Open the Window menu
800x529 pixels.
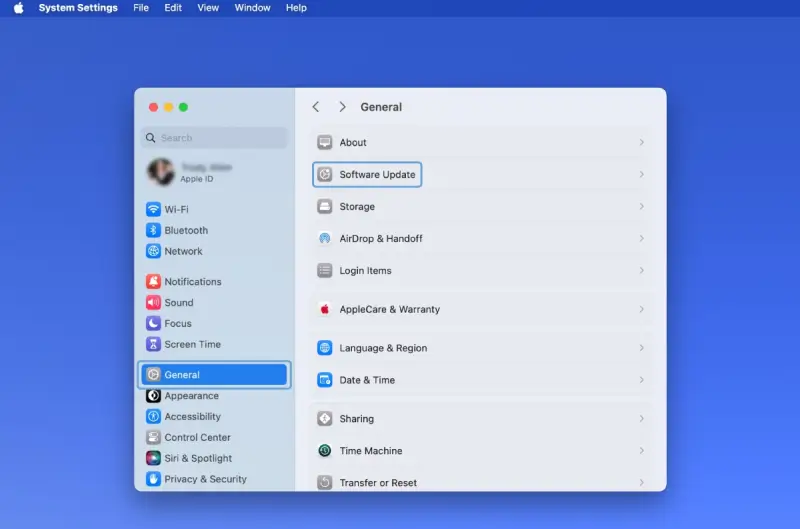[x=253, y=8]
